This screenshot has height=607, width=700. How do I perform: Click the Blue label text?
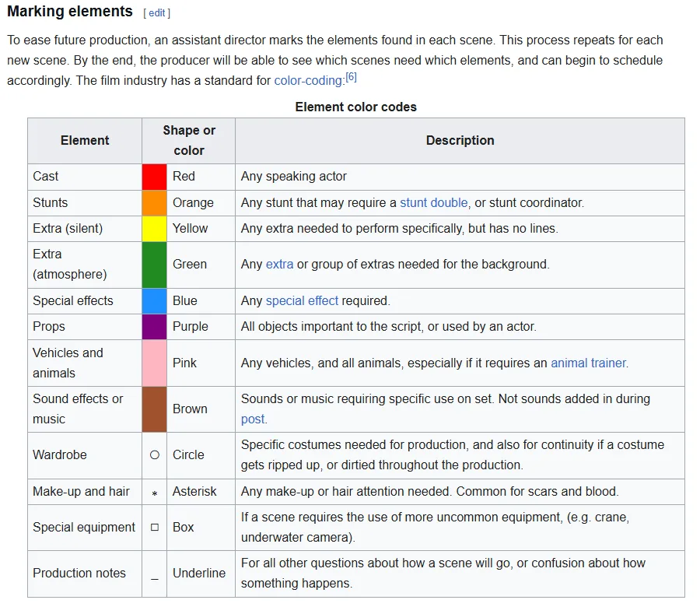click(185, 301)
